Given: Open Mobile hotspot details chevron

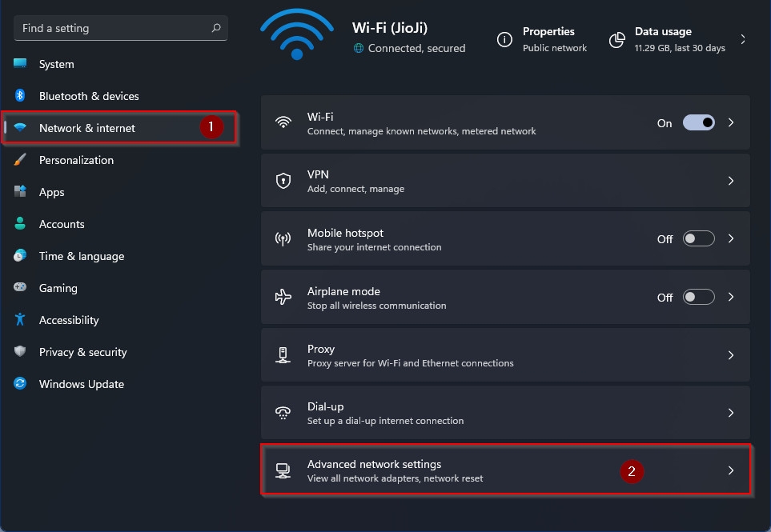Looking at the screenshot, I should point(731,238).
